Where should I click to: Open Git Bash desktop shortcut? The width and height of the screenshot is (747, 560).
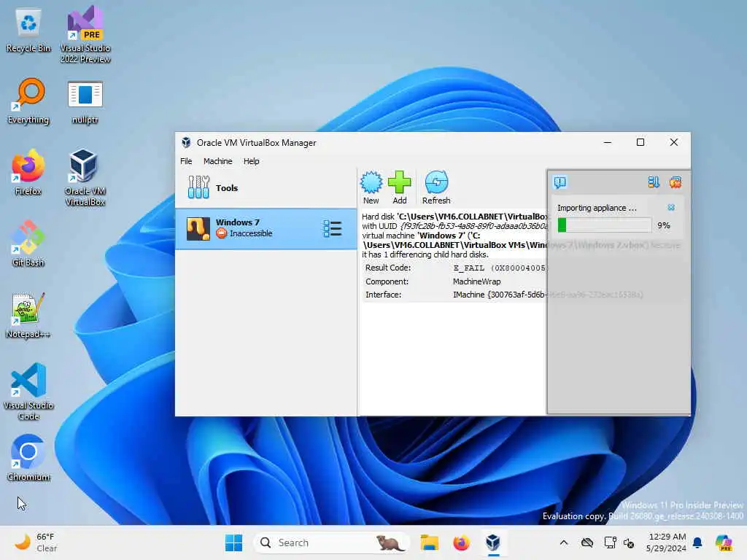point(28,244)
